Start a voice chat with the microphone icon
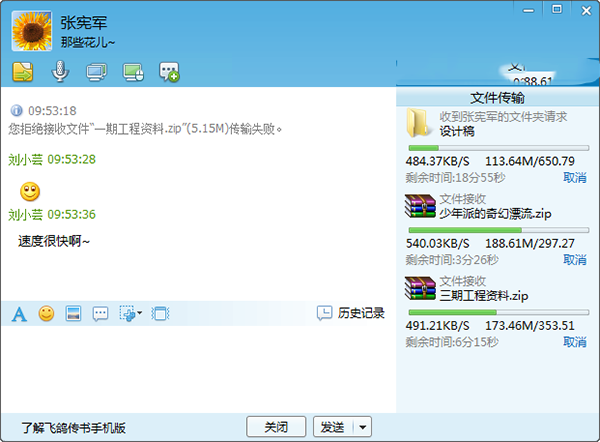600x442 pixels. point(60,71)
